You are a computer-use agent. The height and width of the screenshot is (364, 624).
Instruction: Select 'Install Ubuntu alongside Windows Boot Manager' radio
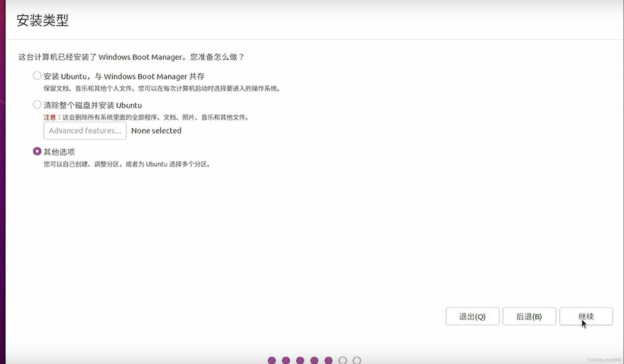[37, 76]
